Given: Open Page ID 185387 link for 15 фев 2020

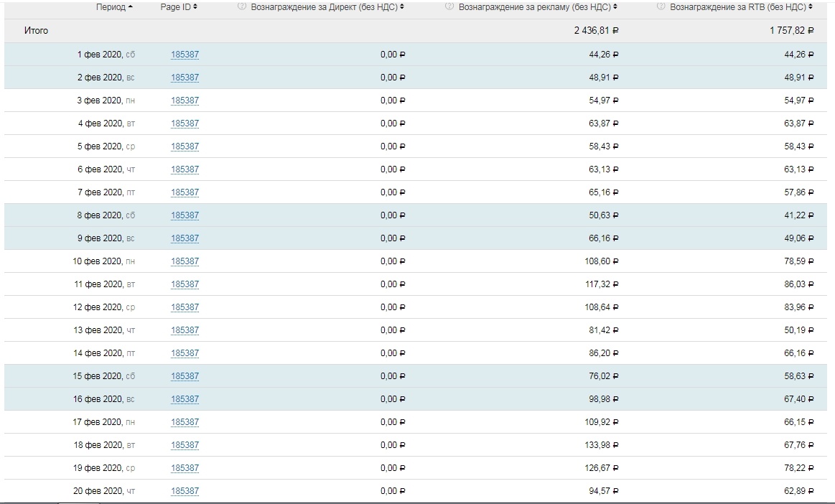Looking at the screenshot, I should click(x=185, y=375).
